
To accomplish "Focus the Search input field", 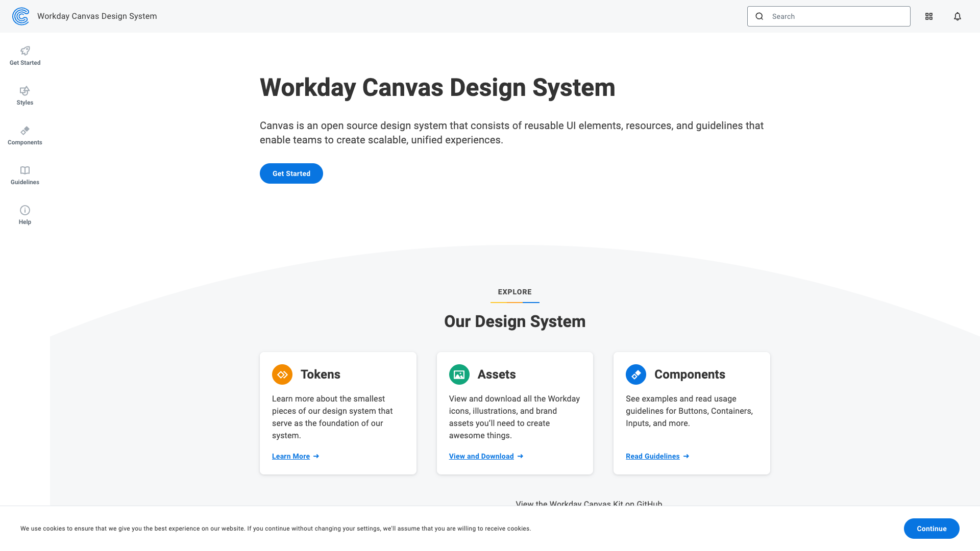I will coord(837,16).
